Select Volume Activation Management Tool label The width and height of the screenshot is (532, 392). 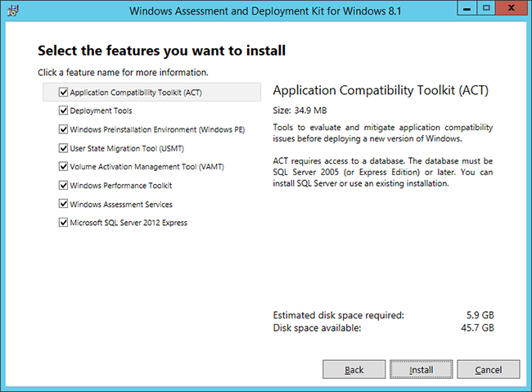pyautogui.click(x=147, y=167)
